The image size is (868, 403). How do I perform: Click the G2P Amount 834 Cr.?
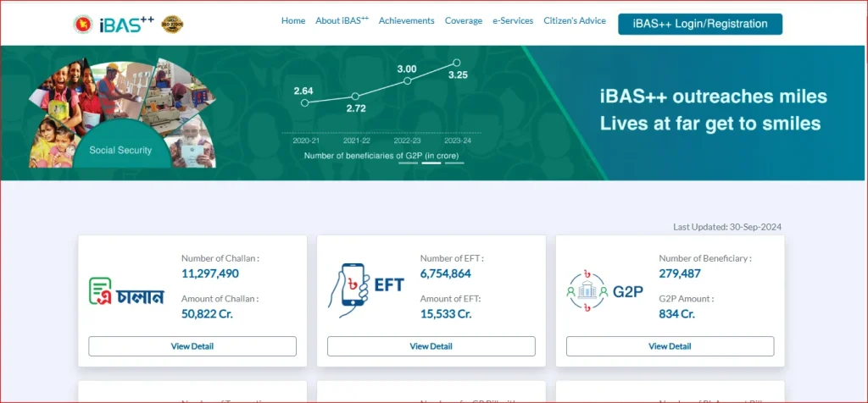pos(676,314)
